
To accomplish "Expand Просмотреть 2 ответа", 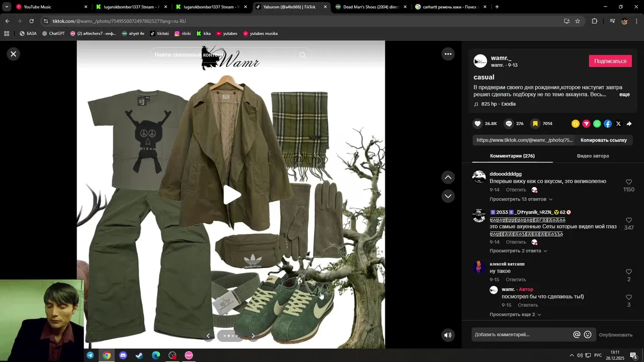I will point(518,251).
